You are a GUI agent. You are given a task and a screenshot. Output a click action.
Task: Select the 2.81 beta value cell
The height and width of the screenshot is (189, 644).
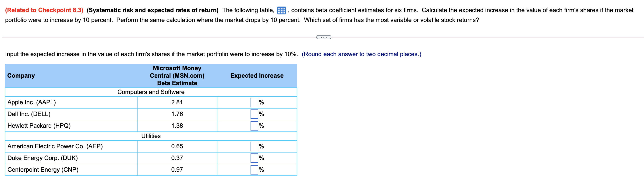[x=177, y=102]
